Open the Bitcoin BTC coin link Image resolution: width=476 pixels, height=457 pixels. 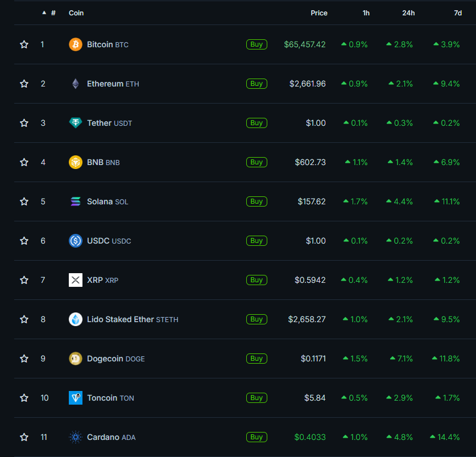coord(107,44)
